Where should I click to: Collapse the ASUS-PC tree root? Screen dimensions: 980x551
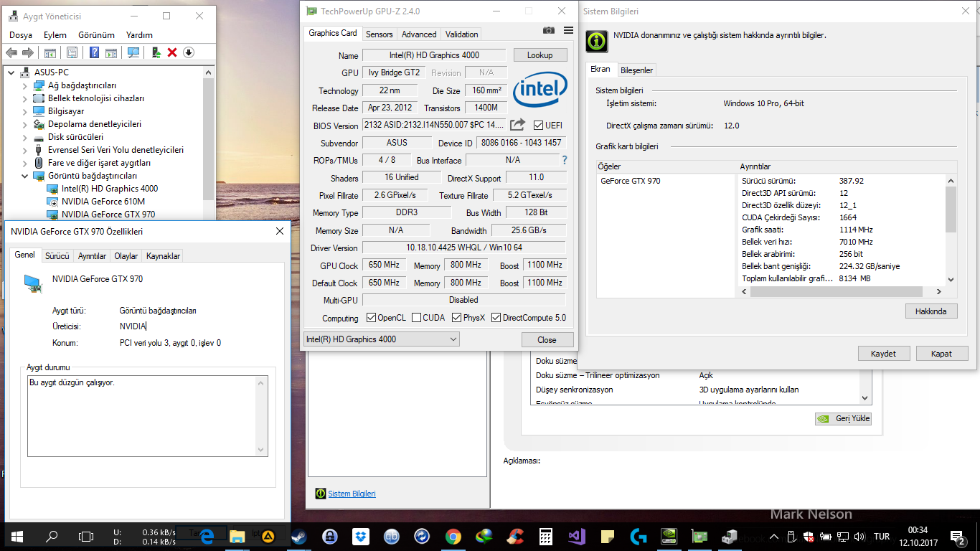(11, 72)
